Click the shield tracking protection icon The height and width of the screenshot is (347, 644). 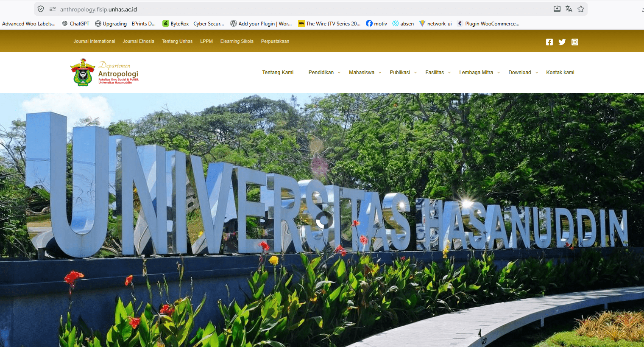[x=41, y=9]
